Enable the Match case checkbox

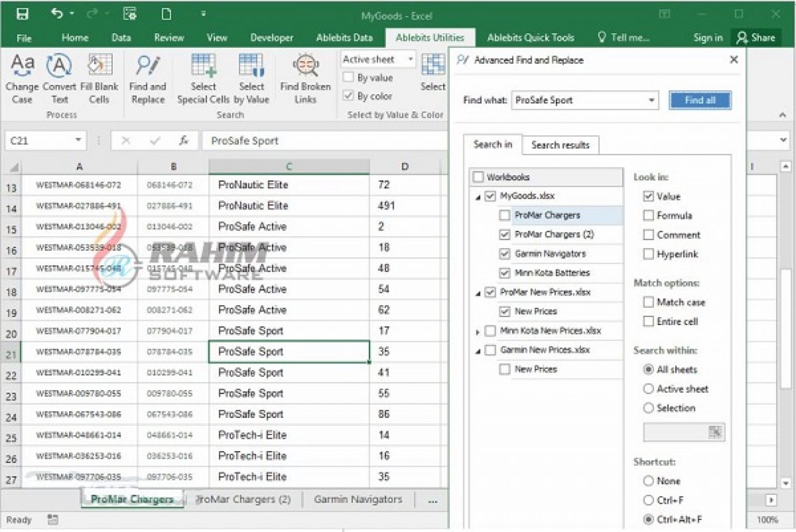pyautogui.click(x=648, y=302)
